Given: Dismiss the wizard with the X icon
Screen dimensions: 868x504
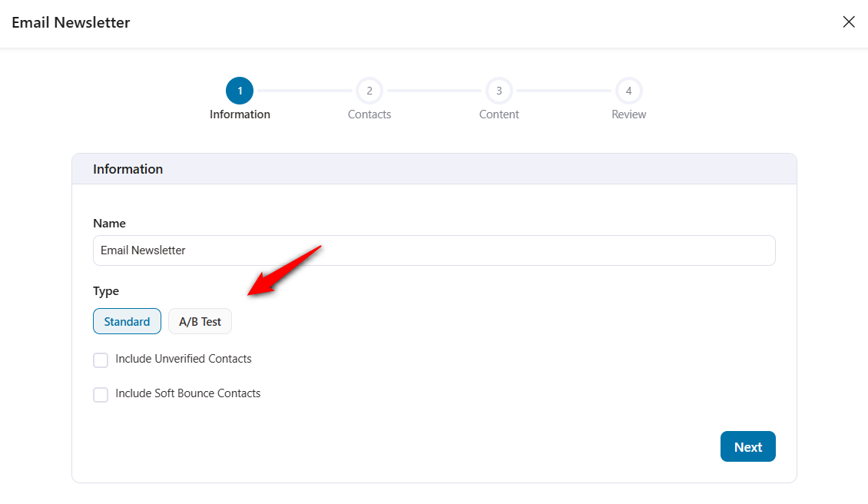Looking at the screenshot, I should (x=849, y=22).
